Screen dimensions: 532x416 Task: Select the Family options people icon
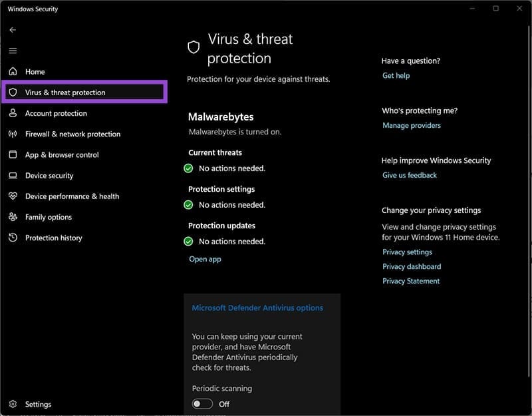13,217
